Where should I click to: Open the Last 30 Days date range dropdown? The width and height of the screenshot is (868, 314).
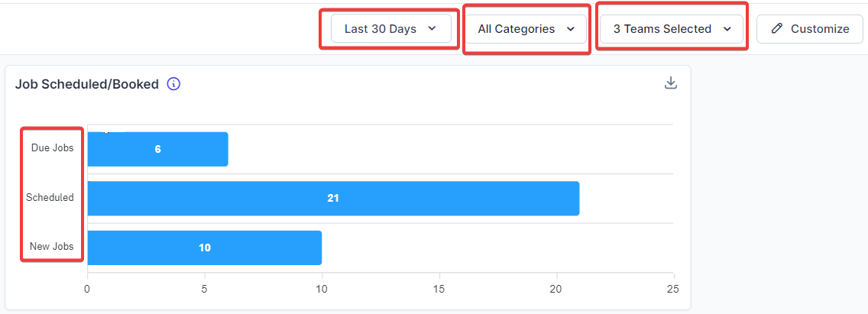(x=390, y=29)
